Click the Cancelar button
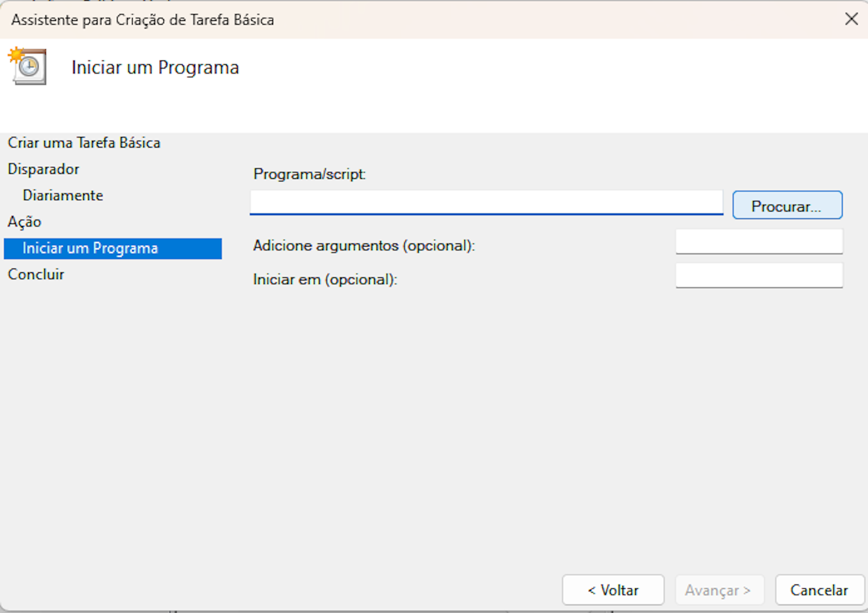 819,590
